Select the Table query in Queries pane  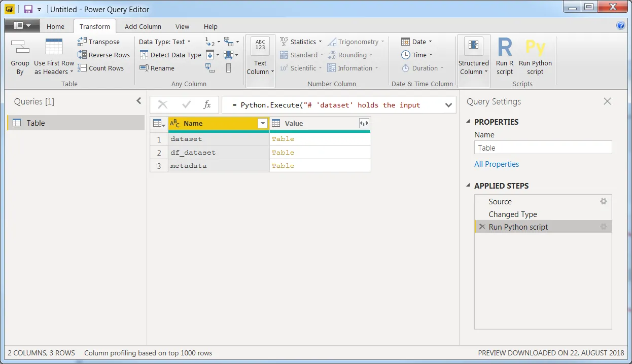pos(76,123)
